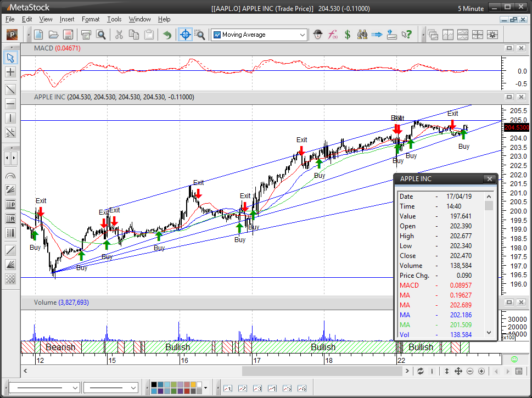The height and width of the screenshot is (398, 532).
Task: Click the new chart document icon
Action: pyautogui.click(x=38, y=35)
